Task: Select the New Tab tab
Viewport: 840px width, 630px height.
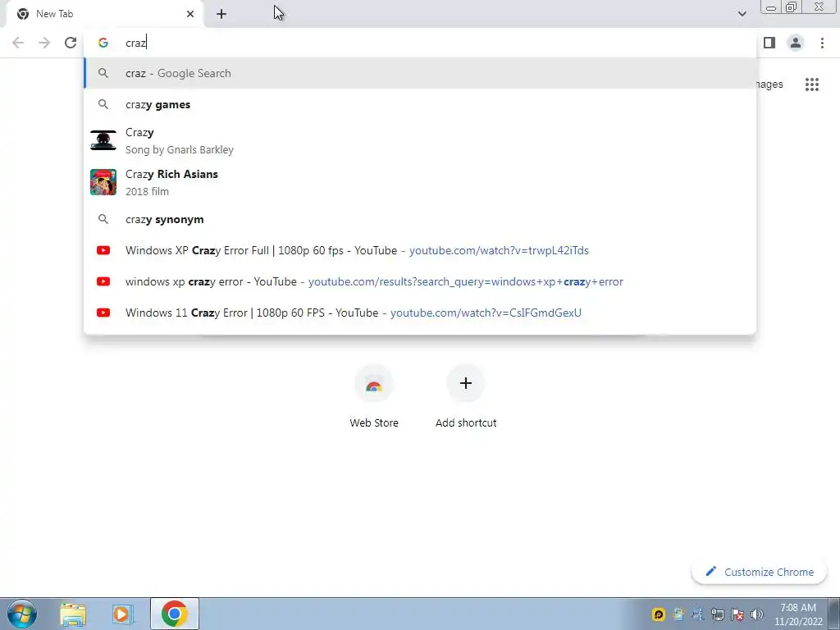Action: coord(105,14)
